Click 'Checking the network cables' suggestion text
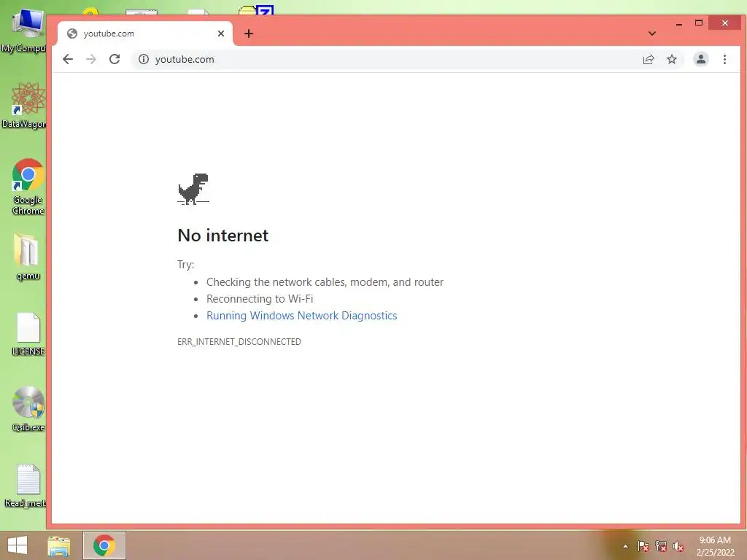This screenshot has width=747, height=560. point(325,282)
